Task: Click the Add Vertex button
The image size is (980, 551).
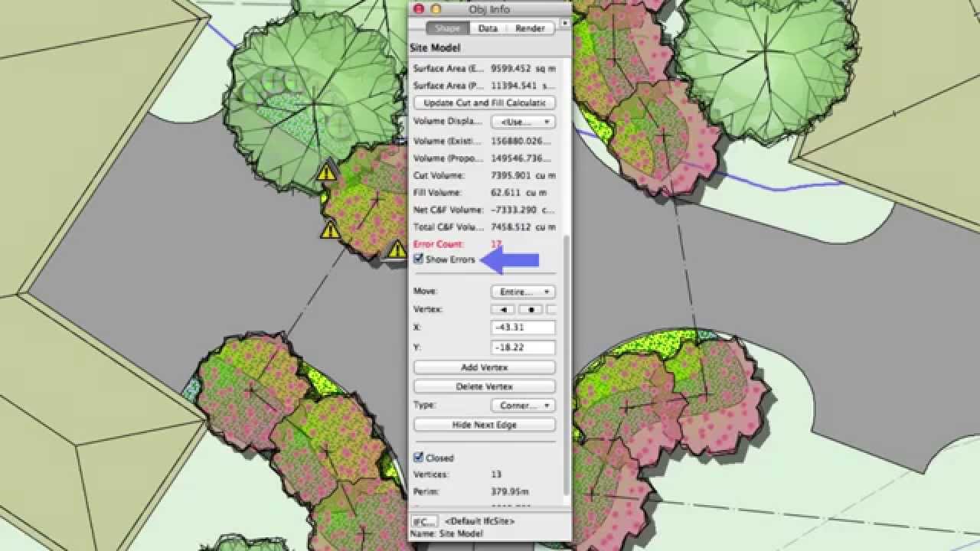Action: 485,367
